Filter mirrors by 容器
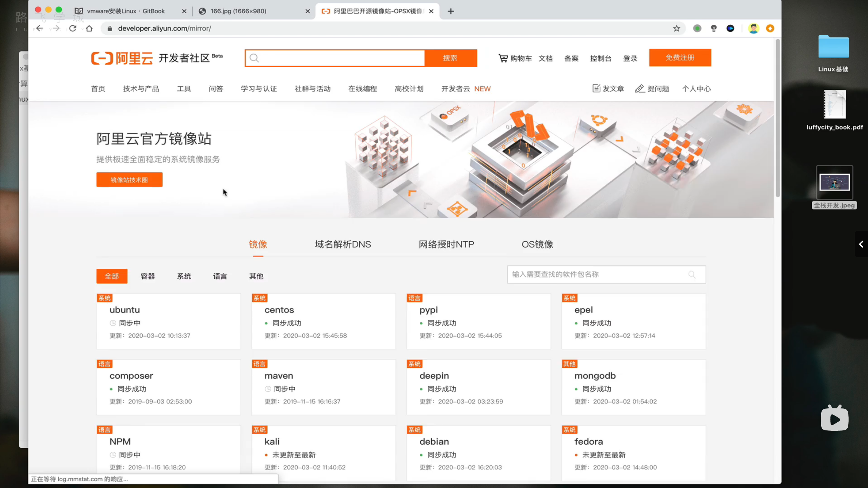The height and width of the screenshot is (488, 868). click(148, 276)
